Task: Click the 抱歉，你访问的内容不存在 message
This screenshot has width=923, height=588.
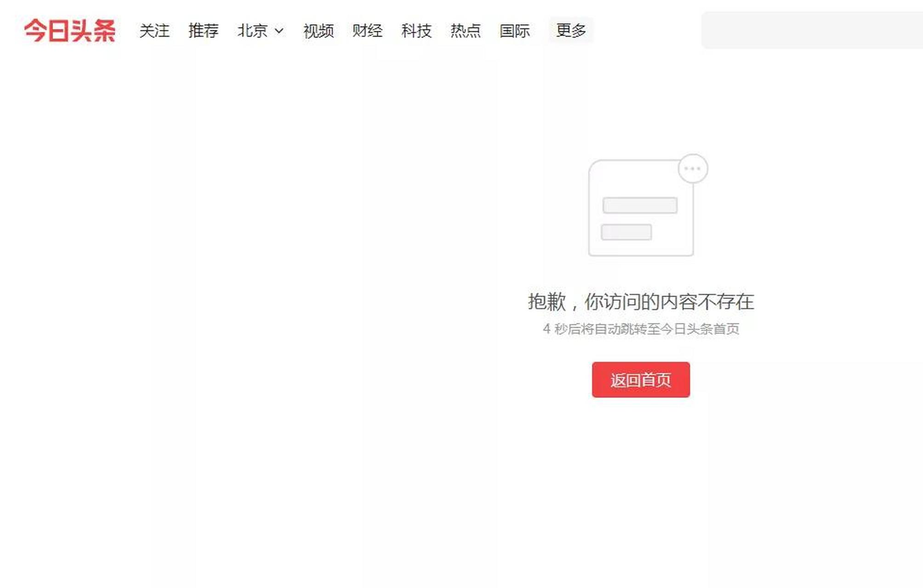Action: pyautogui.click(x=641, y=302)
